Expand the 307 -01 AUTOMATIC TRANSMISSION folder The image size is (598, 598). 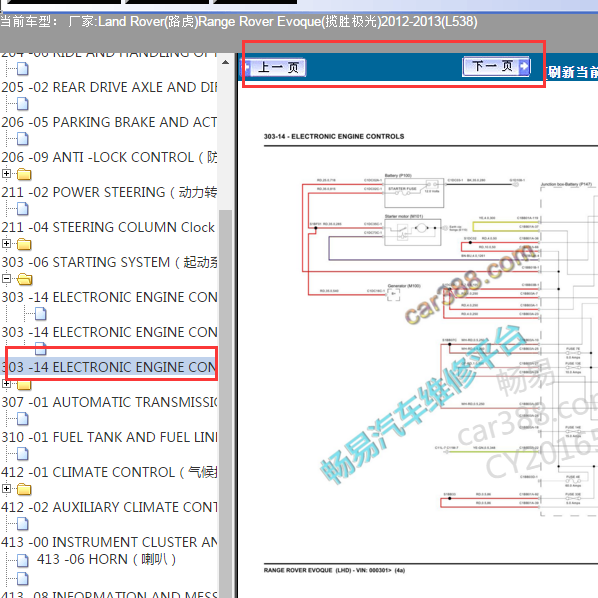pos(6,383)
